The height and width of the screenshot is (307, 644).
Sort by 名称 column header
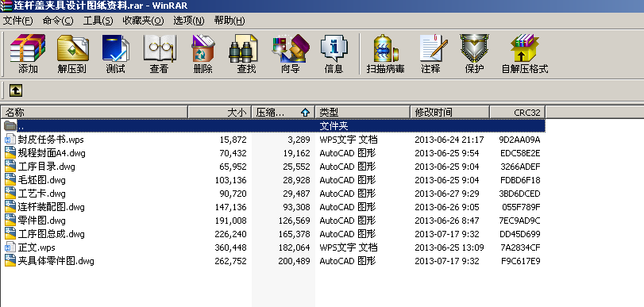pos(94,112)
